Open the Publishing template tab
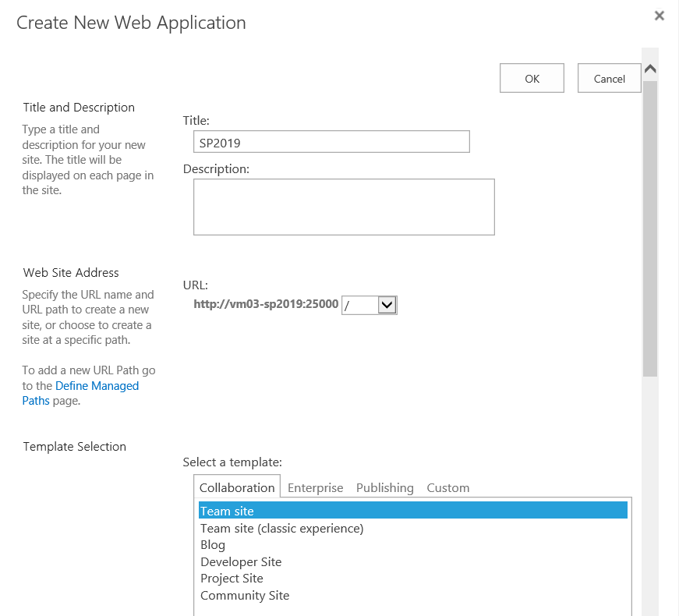Image resolution: width=679 pixels, height=616 pixels. click(384, 488)
